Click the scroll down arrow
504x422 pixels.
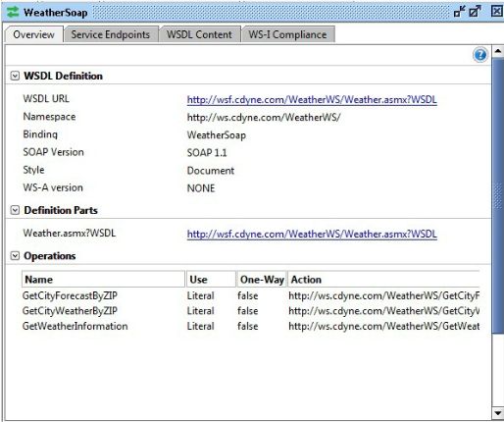coord(498,413)
